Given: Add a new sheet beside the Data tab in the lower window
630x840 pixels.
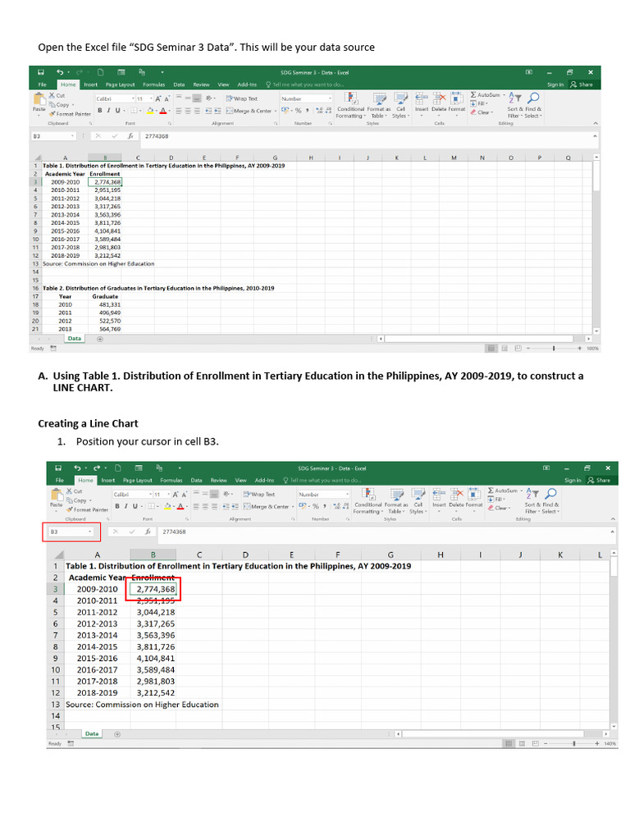Looking at the screenshot, I should point(116,733).
